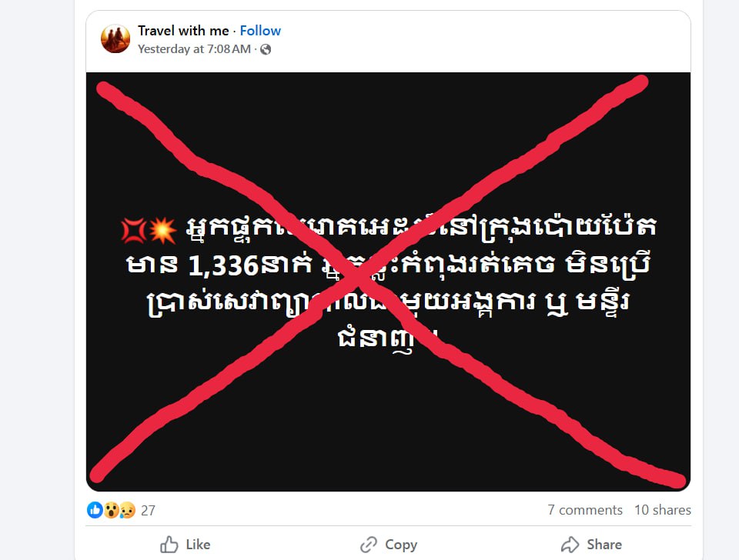This screenshot has height=560, width=739.
Task: Click the Share arrow icon
Action: pos(570,545)
